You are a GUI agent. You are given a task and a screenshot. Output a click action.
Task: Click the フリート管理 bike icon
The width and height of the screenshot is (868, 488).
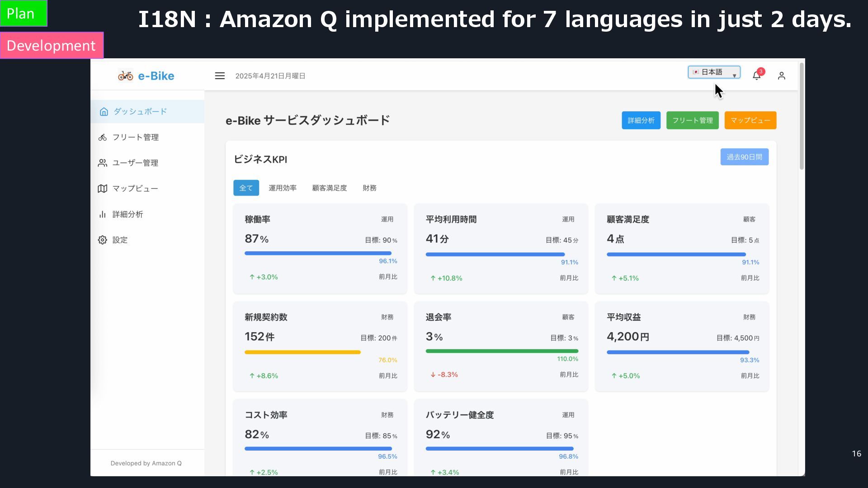(x=103, y=137)
